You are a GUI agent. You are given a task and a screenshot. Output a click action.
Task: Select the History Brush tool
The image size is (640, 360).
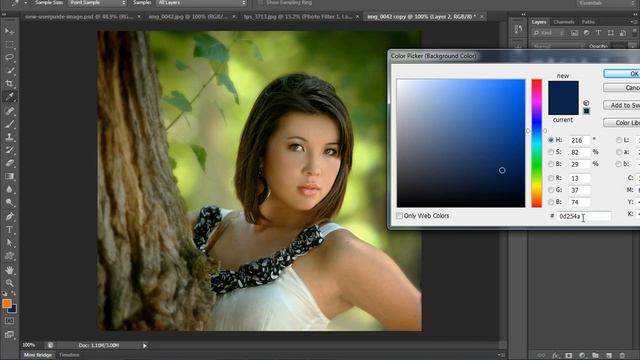click(x=9, y=150)
